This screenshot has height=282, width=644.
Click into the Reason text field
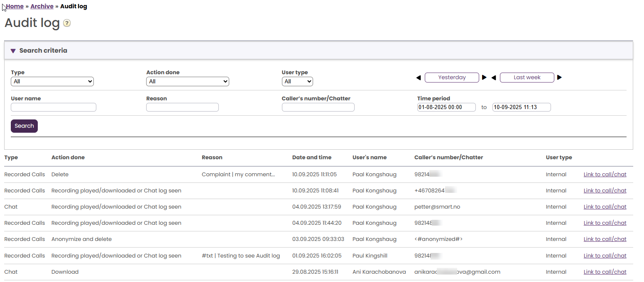182,107
